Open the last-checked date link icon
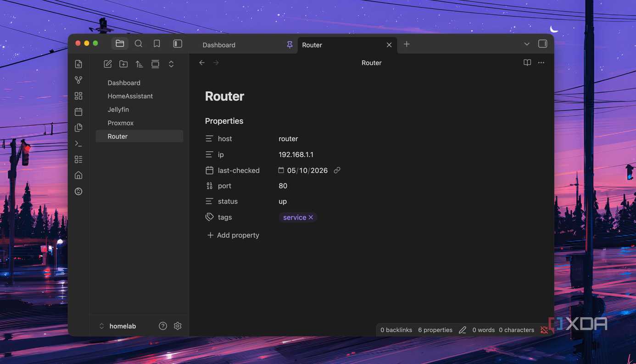The height and width of the screenshot is (364, 636). click(x=337, y=170)
